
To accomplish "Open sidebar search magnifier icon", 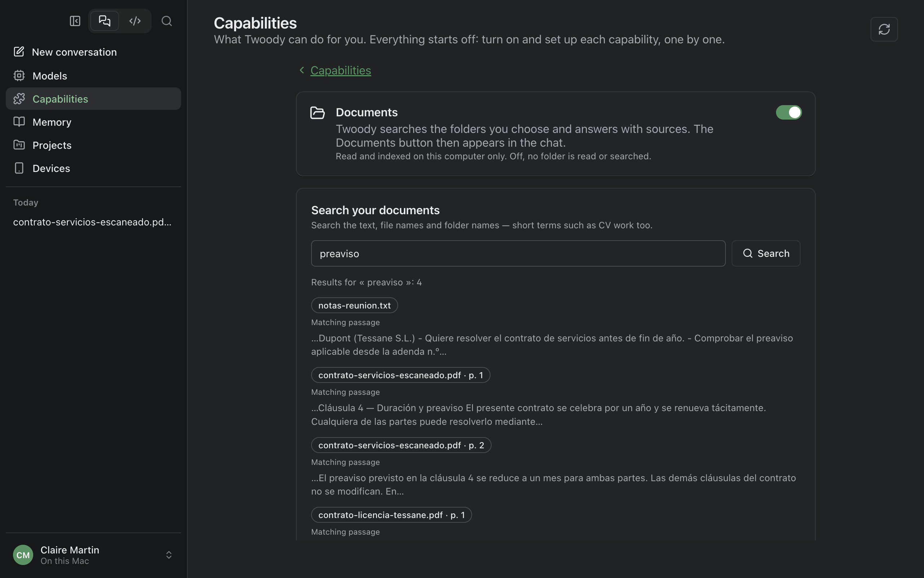I will tap(166, 21).
